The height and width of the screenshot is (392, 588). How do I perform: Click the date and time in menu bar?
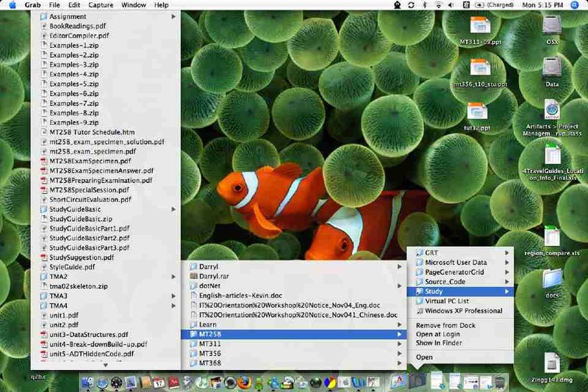(x=542, y=5)
